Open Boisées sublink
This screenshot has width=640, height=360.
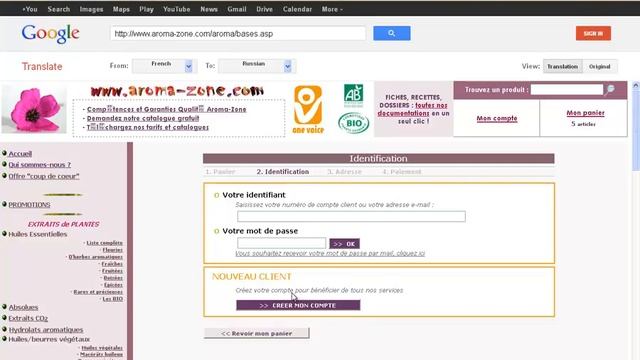point(113,278)
